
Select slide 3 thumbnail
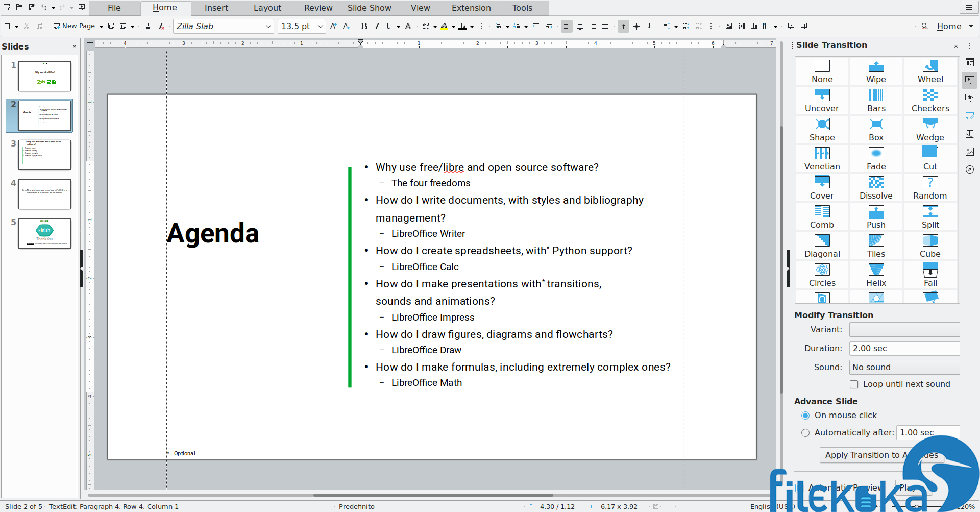[x=44, y=155]
